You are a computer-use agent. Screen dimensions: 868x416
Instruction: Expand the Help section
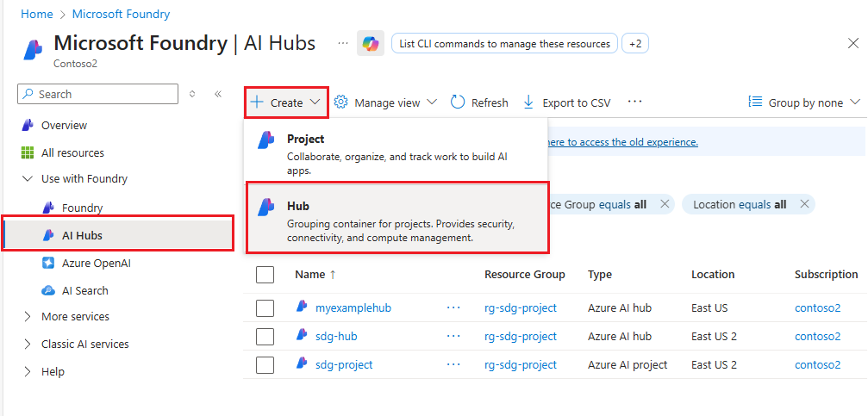[27, 372]
